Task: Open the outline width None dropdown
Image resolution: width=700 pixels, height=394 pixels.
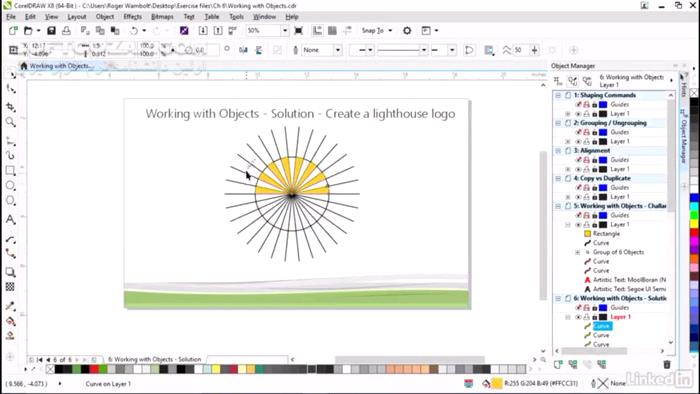Action: (338, 50)
